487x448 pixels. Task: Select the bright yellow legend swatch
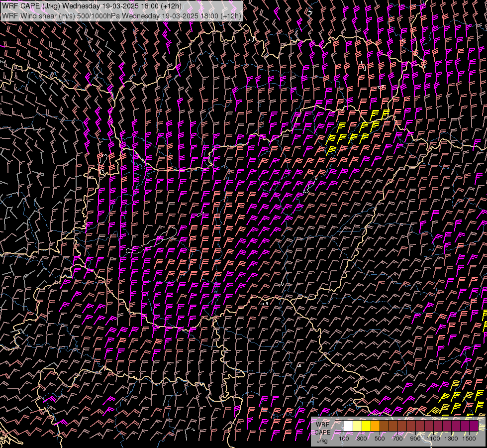[367, 426]
